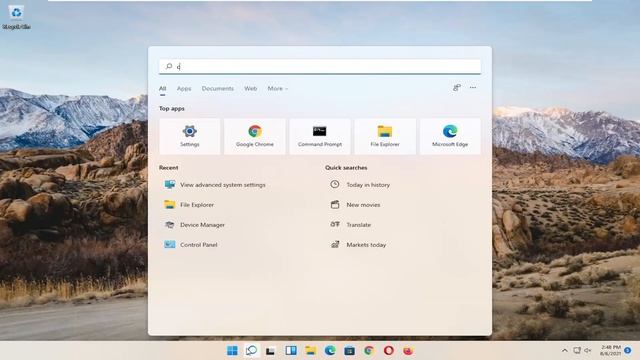Open Task View from the taskbar

[270, 351]
